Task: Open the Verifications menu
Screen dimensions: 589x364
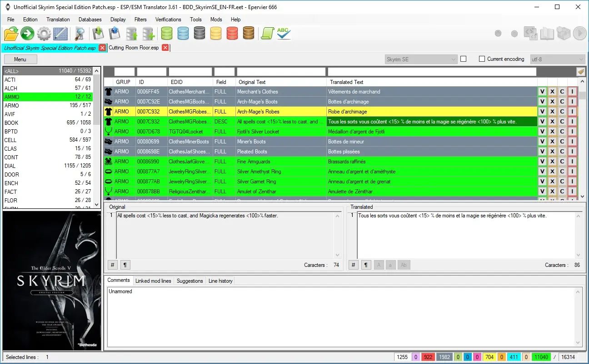Action: 168,20
